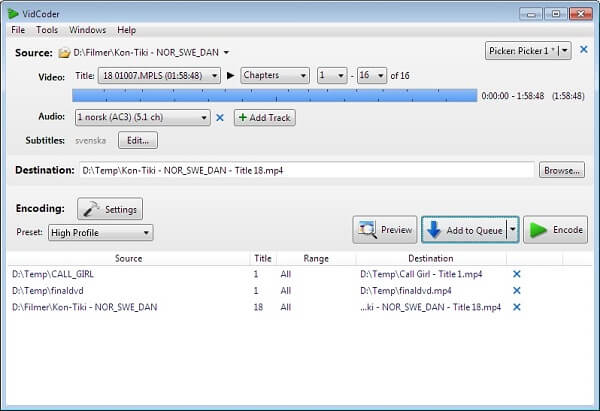Image resolution: width=600 pixels, height=411 pixels.
Task: Remove Call Girl job from queue
Action: [517, 274]
